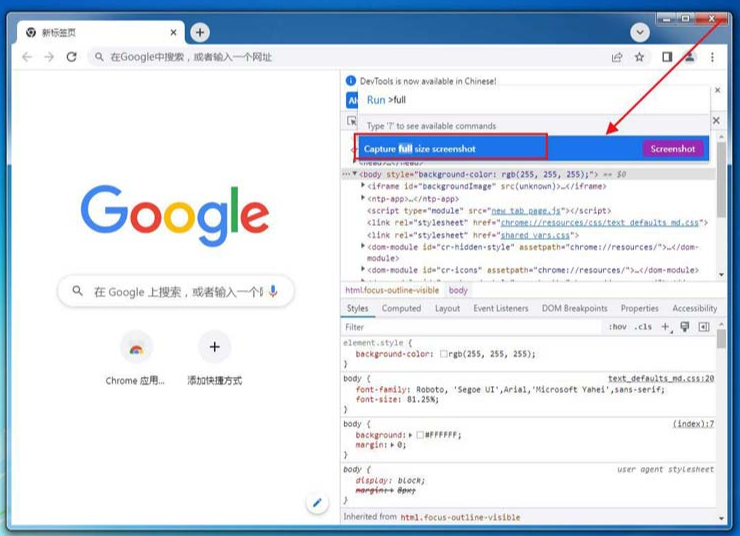
Task: Toggle the computed styles sidebar icon
Action: (x=704, y=327)
